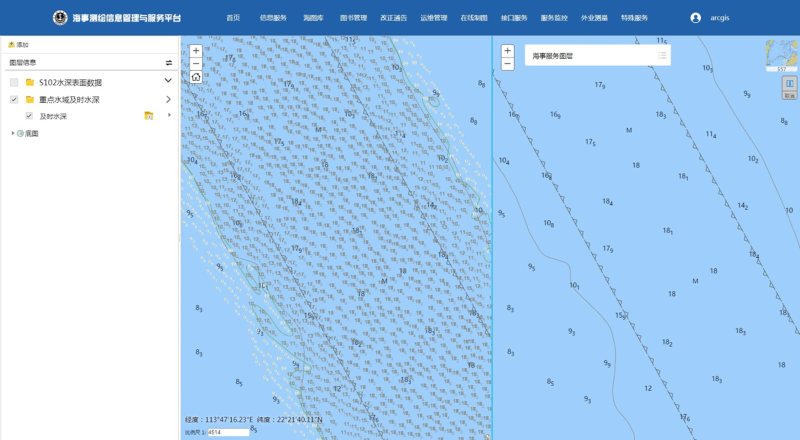Image resolution: width=800 pixels, height=440 pixels.
Task: Click the scale ratio input field
Action: coord(228,432)
